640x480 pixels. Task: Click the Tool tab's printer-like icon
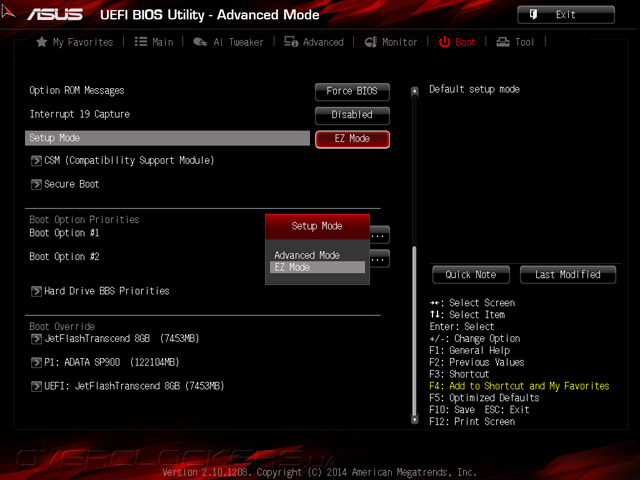click(502, 42)
